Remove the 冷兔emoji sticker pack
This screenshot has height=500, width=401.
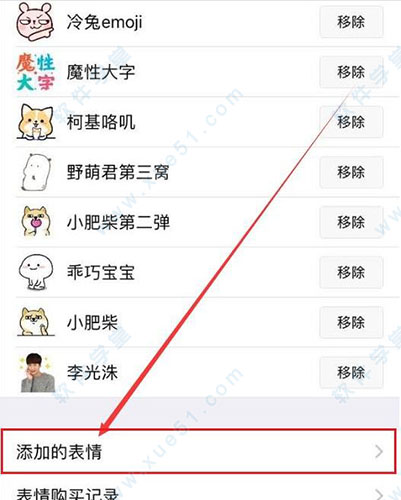[351, 22]
